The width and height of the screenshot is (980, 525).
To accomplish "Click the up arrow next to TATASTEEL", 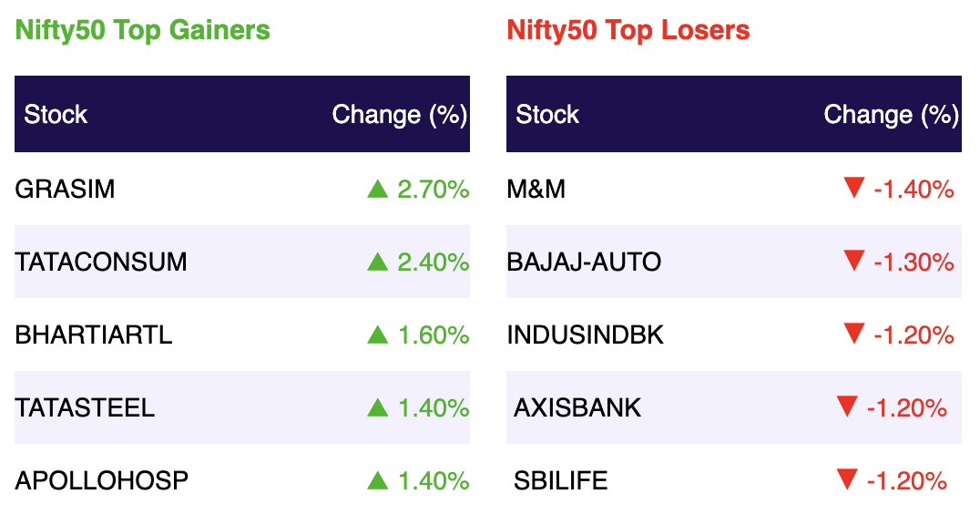I will click(377, 408).
